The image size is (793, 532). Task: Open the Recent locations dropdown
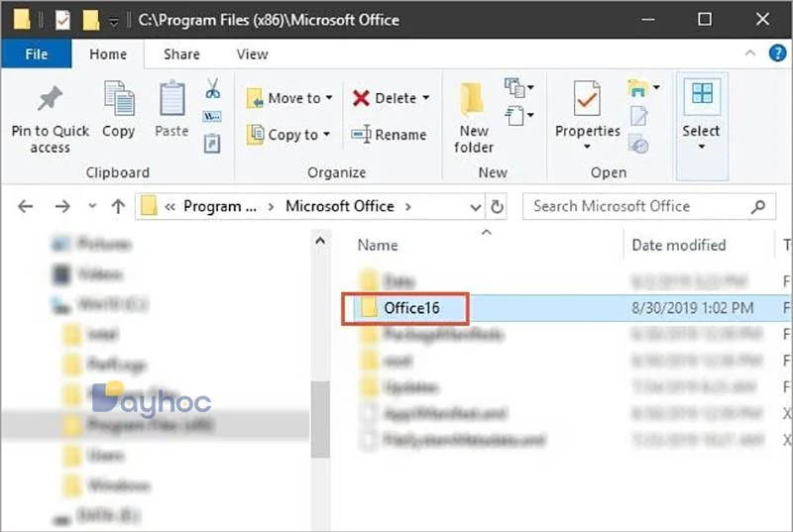point(91,206)
